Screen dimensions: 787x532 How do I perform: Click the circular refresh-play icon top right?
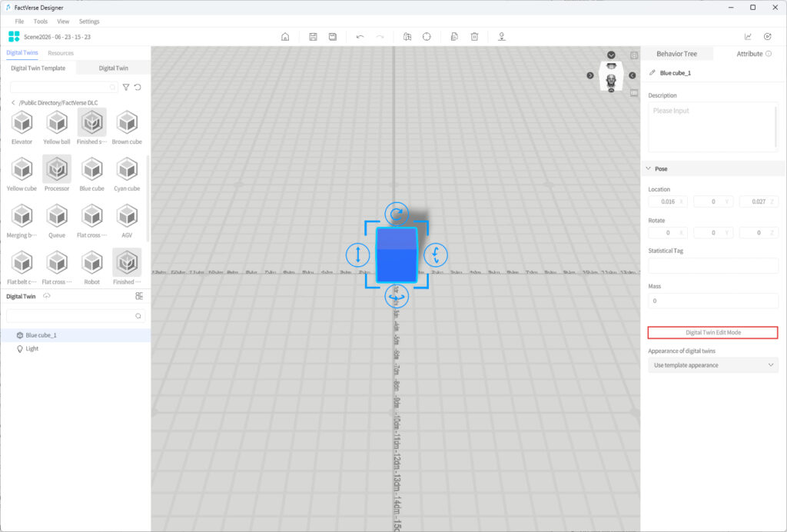[768, 37]
